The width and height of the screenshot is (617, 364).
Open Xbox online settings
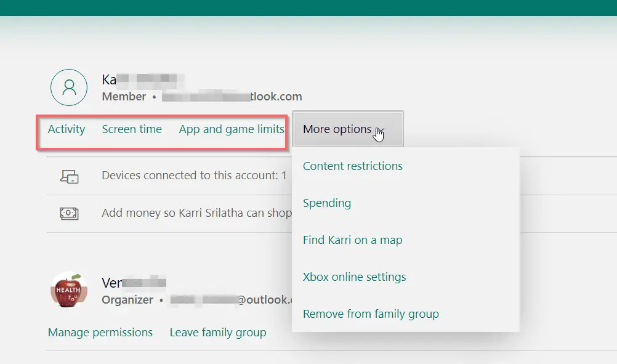pyautogui.click(x=354, y=277)
